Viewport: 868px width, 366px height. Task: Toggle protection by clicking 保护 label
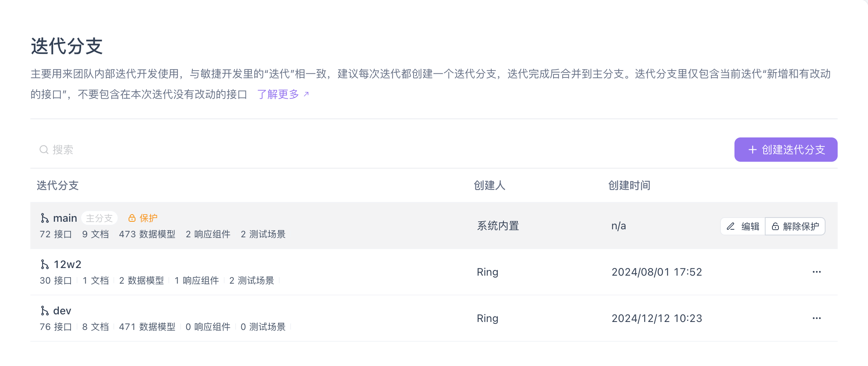pyautogui.click(x=149, y=218)
